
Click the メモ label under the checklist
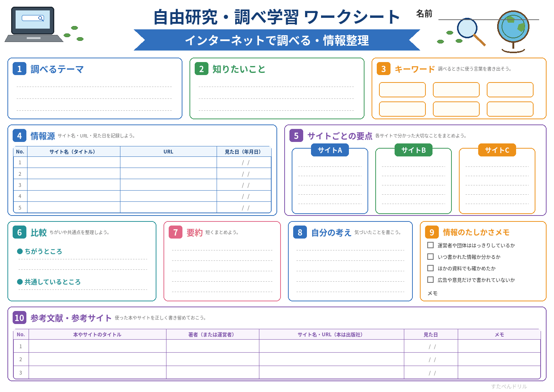coord(432,293)
